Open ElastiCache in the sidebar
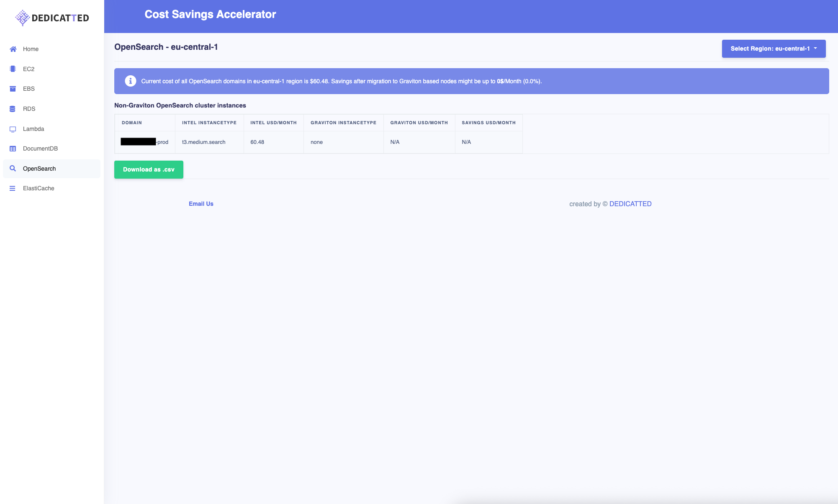The height and width of the screenshot is (504, 838). coord(52,188)
